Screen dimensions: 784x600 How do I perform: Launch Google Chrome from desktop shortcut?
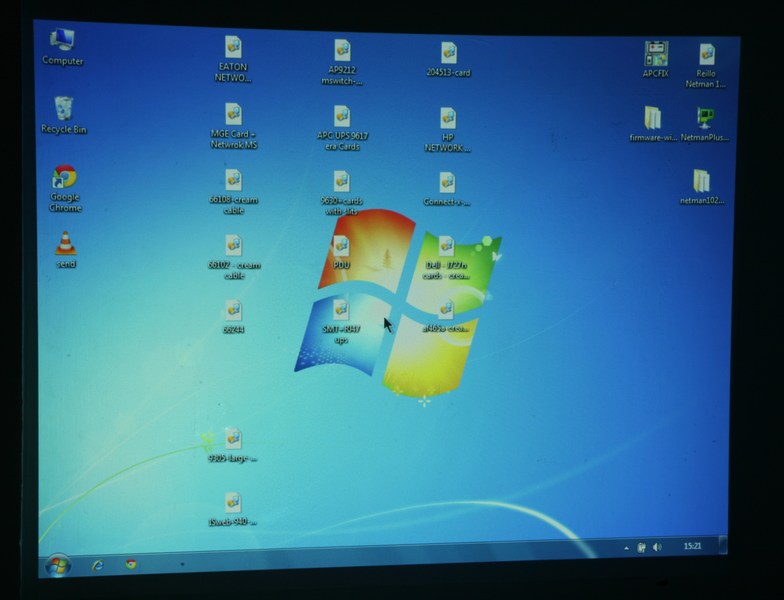click(x=64, y=188)
